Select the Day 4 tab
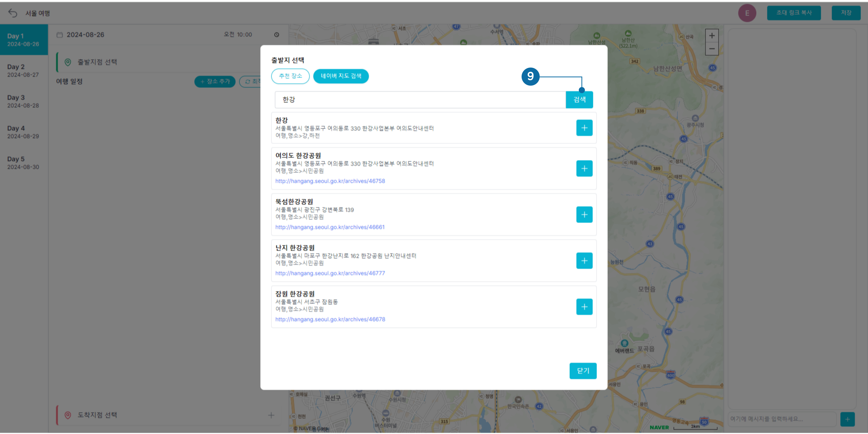The image size is (868, 434). tap(24, 132)
